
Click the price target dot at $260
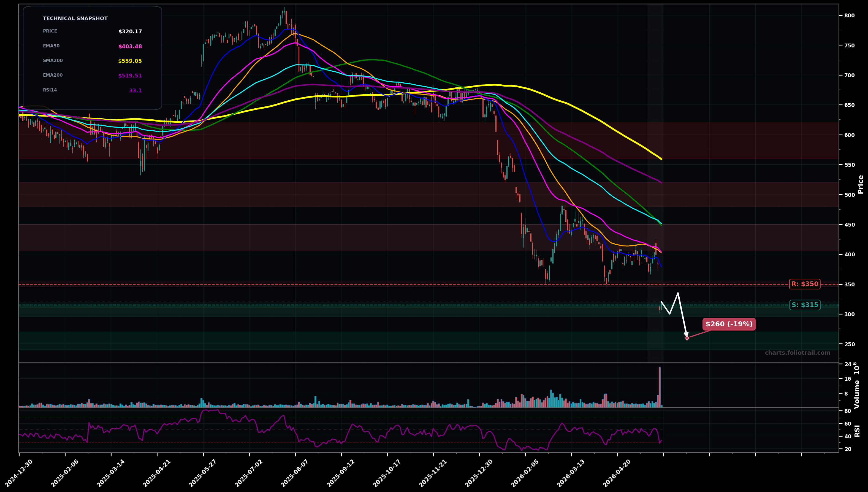(687, 338)
